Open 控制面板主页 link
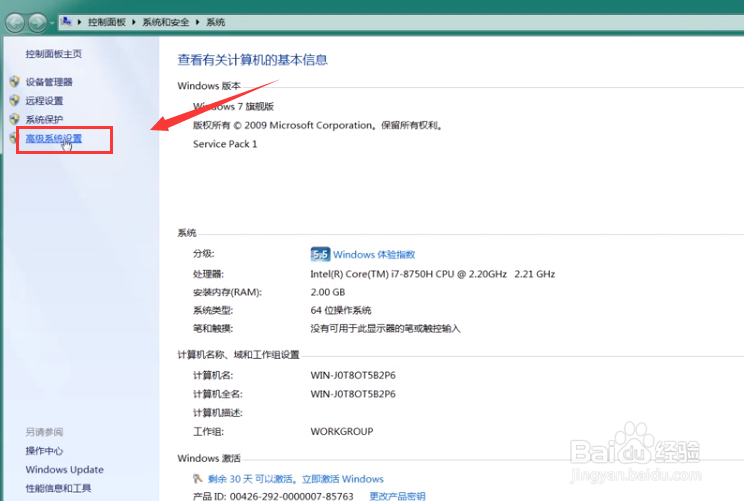Screen dimensions: 744x501 pos(54,54)
